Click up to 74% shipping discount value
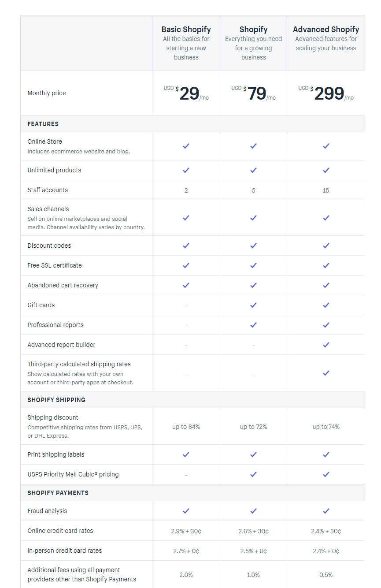 pyautogui.click(x=326, y=427)
